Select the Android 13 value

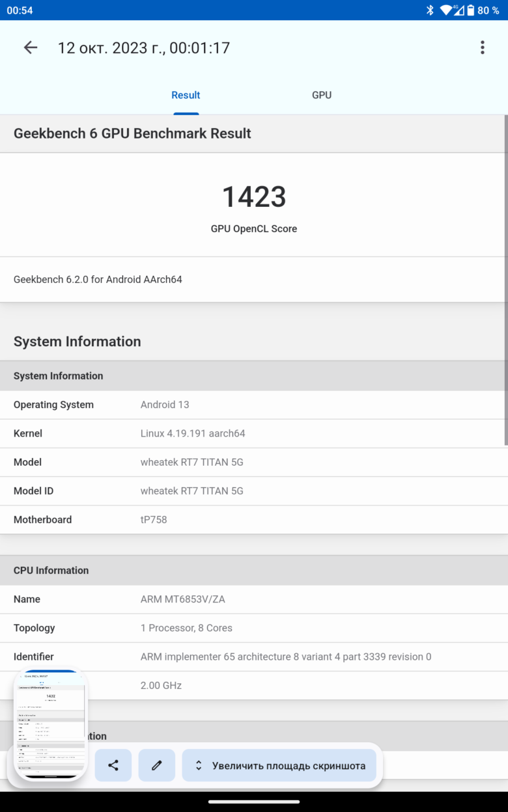click(165, 405)
